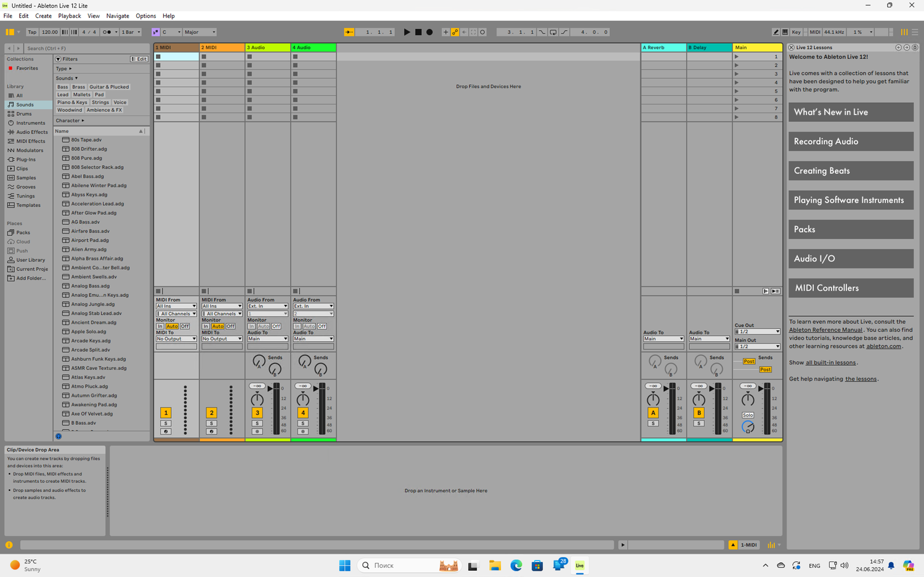Toggle Key map mode switch
This screenshot has height=577, width=924.
(796, 32)
